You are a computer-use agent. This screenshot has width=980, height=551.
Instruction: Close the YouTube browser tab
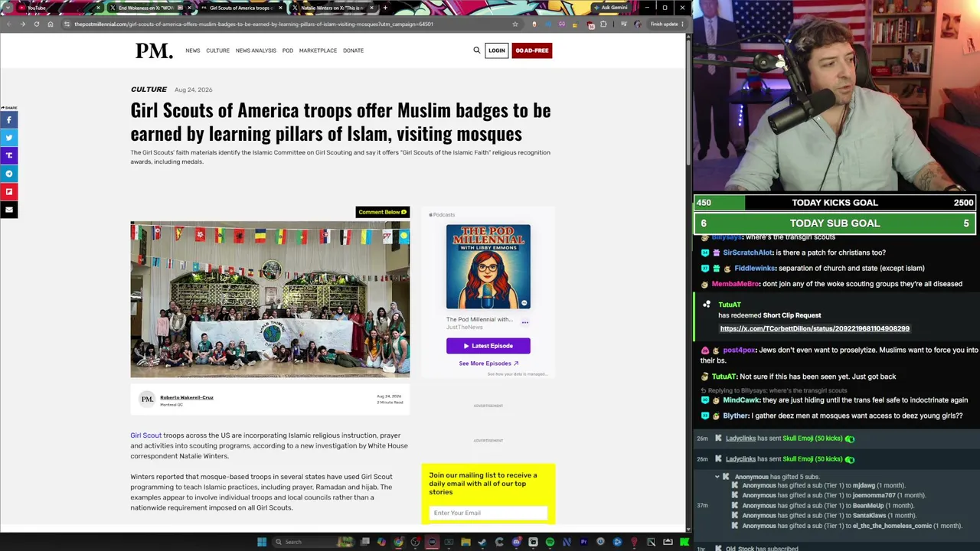pyautogui.click(x=98, y=8)
